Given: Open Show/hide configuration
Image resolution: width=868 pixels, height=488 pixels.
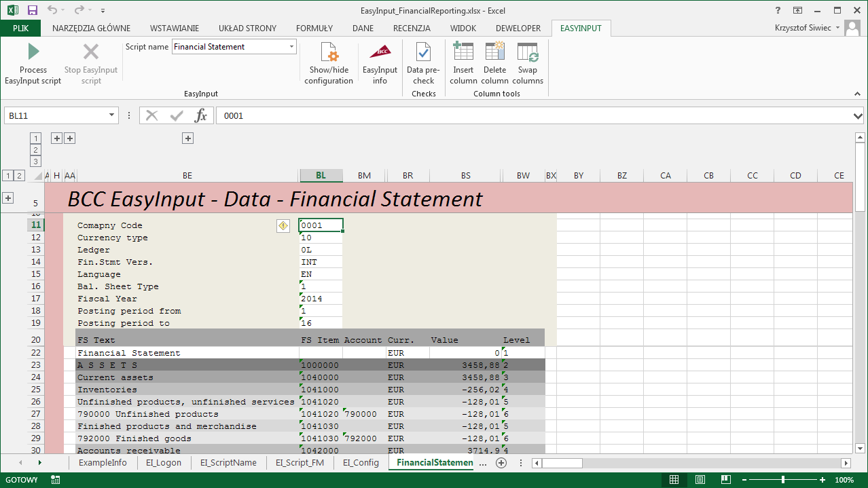Looking at the screenshot, I should [x=329, y=63].
